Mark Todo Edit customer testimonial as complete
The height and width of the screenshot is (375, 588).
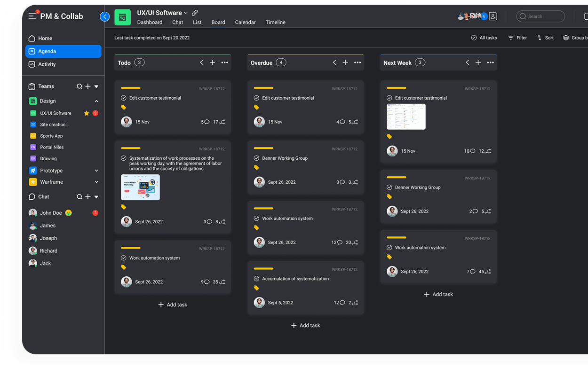pyautogui.click(x=124, y=98)
